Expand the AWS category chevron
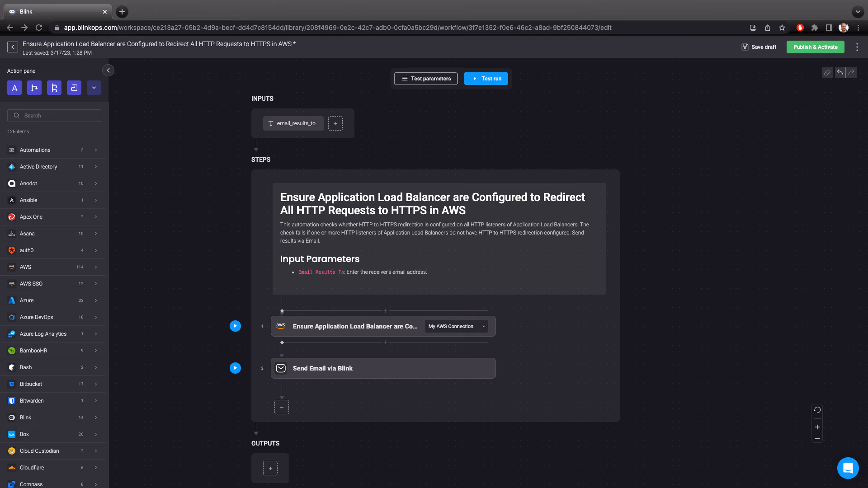The width and height of the screenshot is (868, 488). [x=96, y=267]
